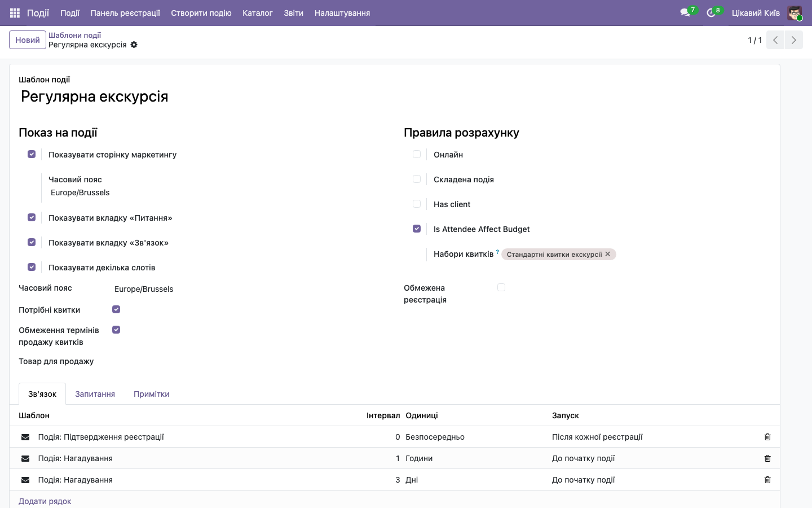This screenshot has width=812, height=508.
Task: Click Додати рядок link
Action: [45, 501]
